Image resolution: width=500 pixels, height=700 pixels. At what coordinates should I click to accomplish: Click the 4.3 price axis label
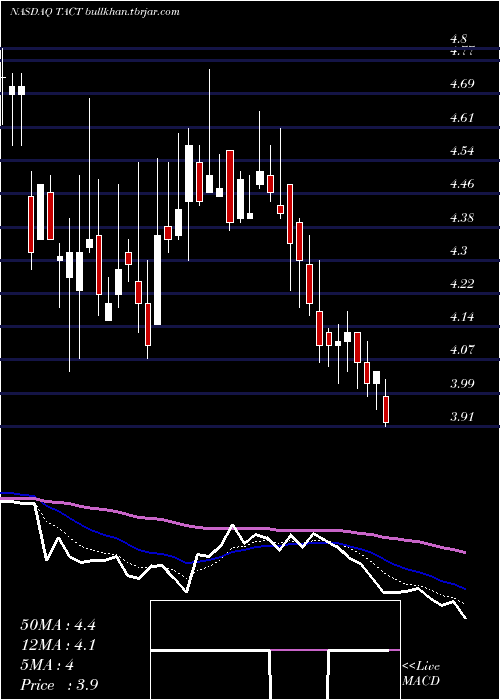click(x=459, y=250)
